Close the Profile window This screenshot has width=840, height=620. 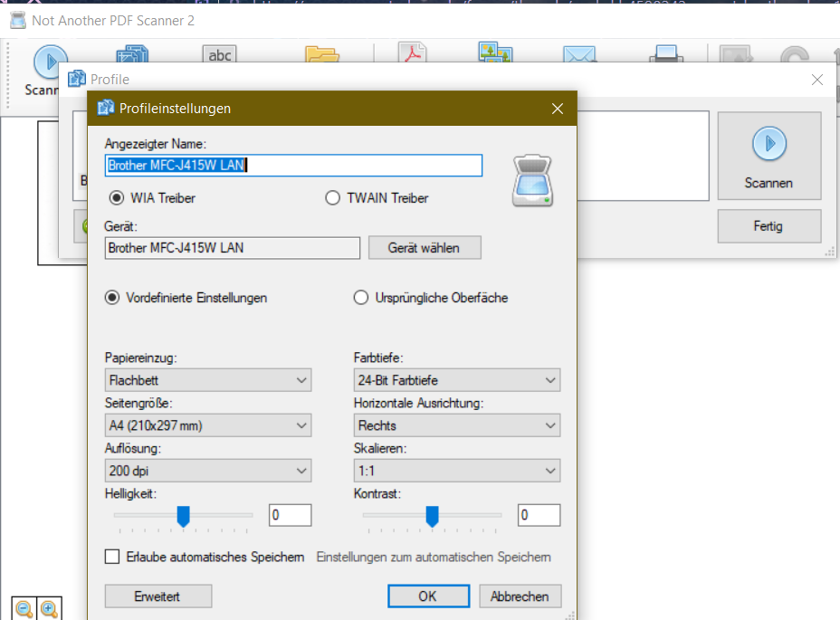coord(817,80)
